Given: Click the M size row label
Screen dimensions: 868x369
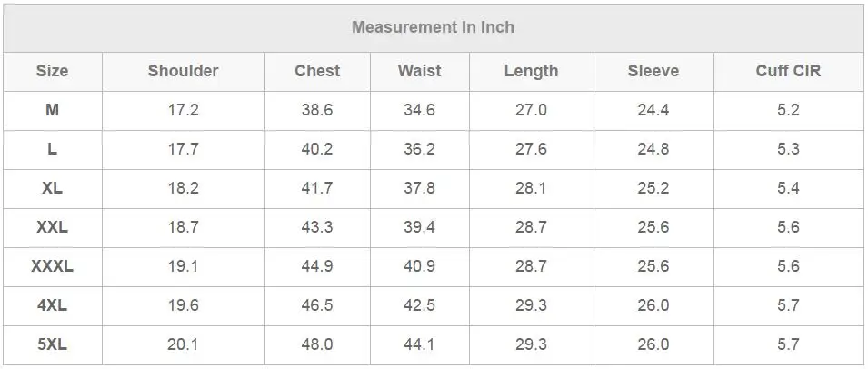Looking at the screenshot, I should (x=52, y=110).
